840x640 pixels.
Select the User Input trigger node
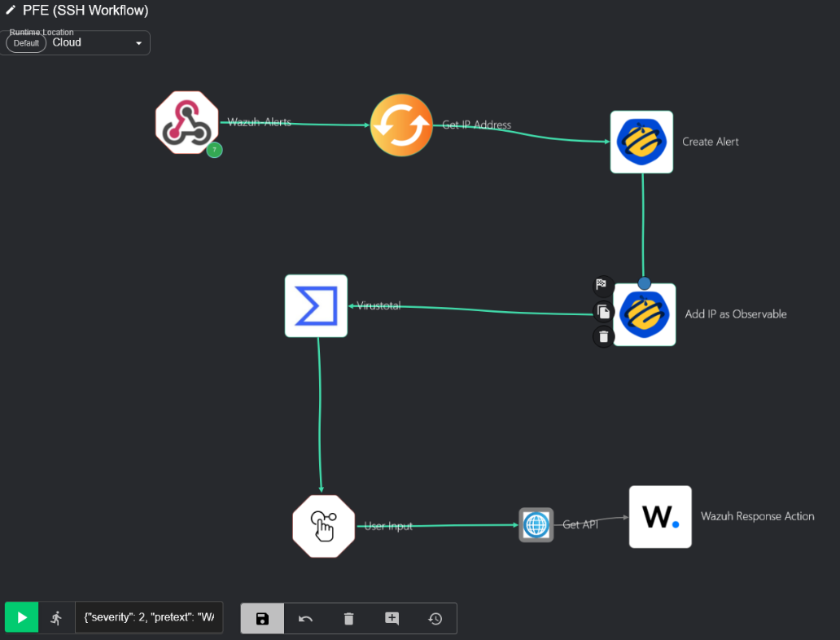pos(324,526)
